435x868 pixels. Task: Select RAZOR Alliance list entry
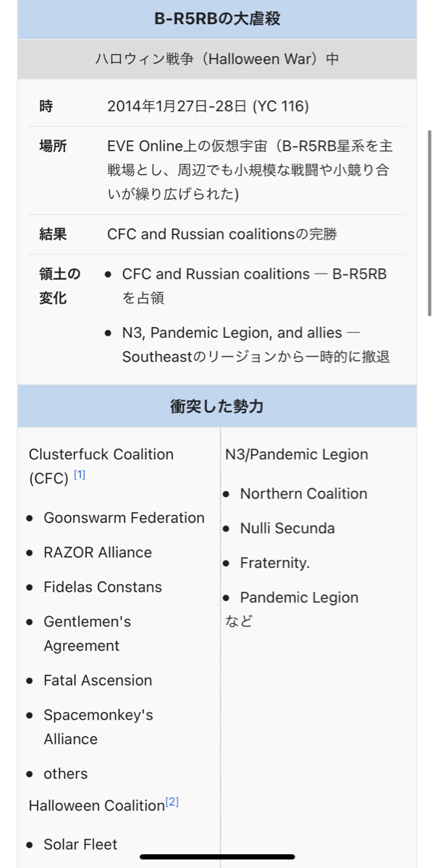pos(98,553)
